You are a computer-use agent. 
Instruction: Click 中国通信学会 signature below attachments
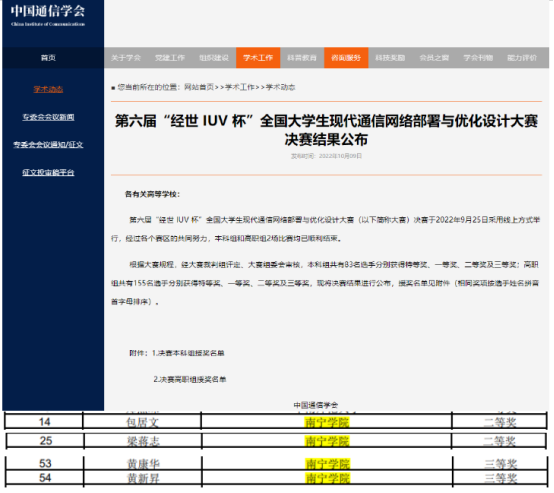[316, 405]
